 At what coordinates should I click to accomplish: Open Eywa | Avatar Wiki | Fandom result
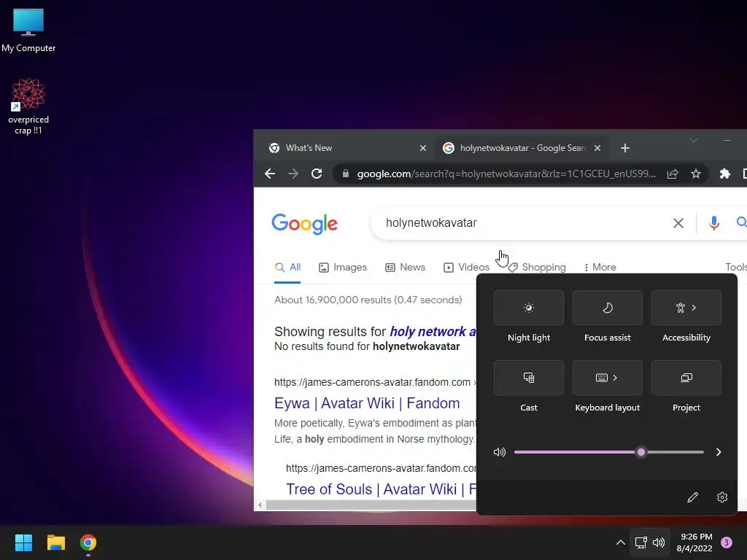(367, 403)
